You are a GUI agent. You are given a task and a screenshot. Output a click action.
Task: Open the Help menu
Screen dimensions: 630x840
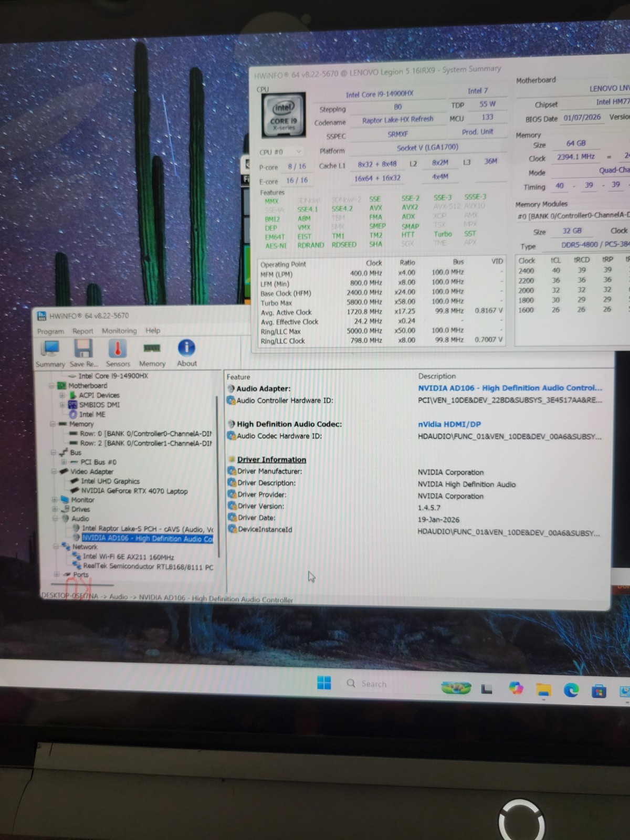(x=153, y=330)
